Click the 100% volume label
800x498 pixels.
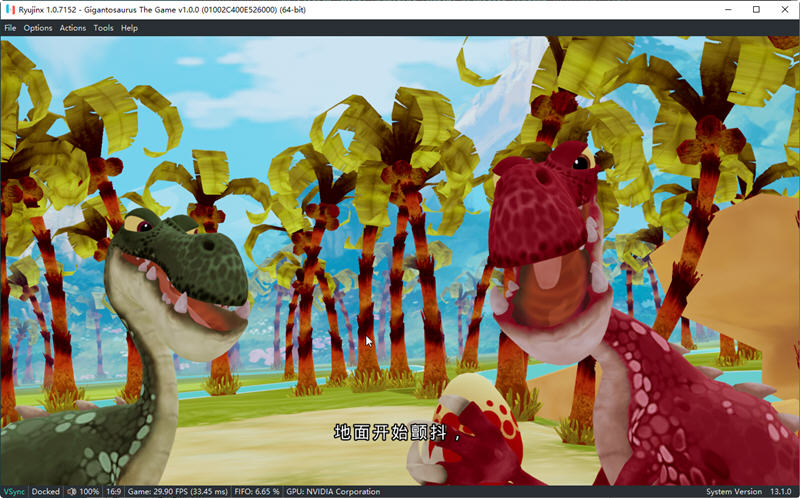click(x=89, y=491)
